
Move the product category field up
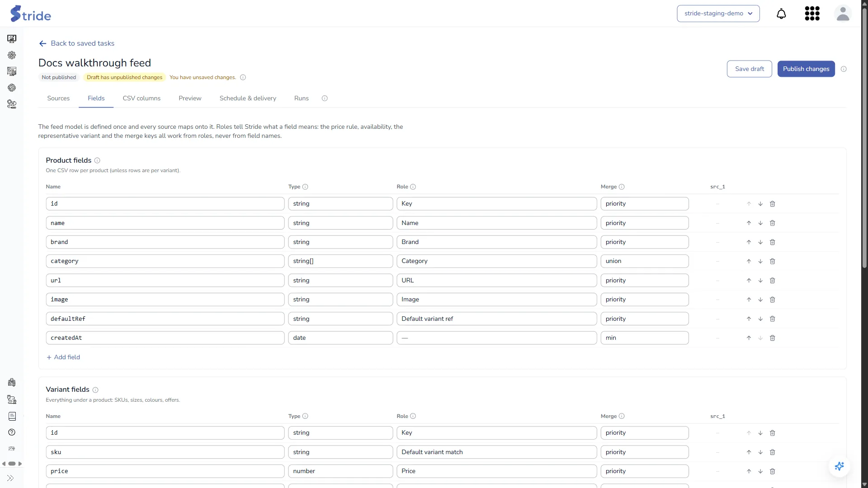(x=749, y=261)
